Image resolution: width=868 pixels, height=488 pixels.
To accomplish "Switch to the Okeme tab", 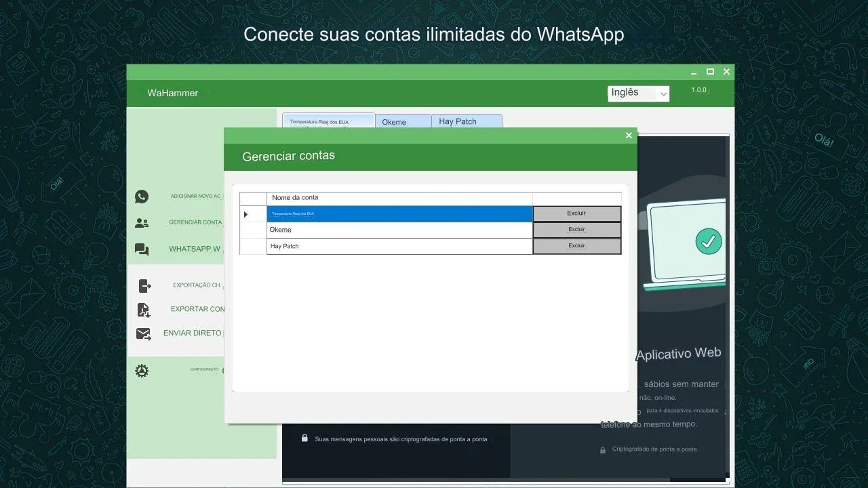I will 403,122.
